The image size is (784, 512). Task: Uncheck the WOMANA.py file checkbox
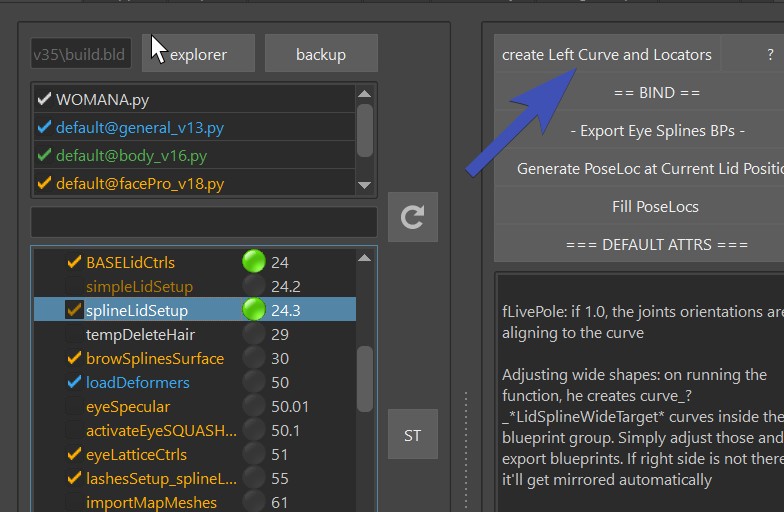pos(44,99)
